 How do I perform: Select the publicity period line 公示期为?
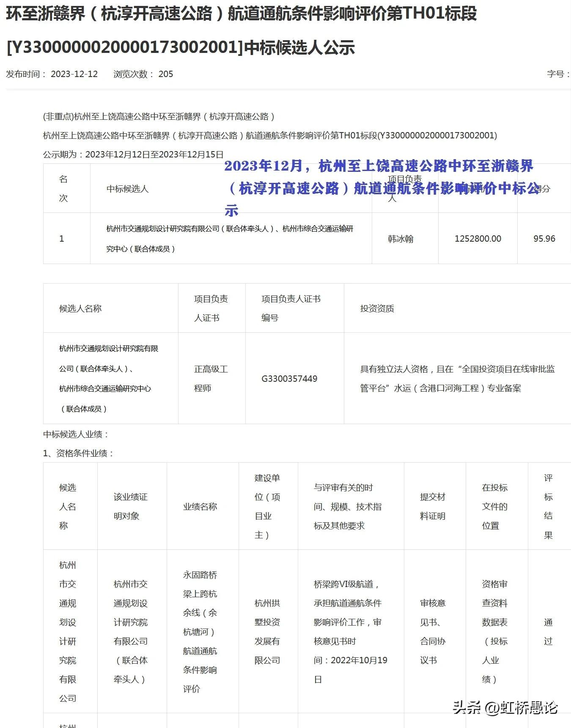coord(133,154)
